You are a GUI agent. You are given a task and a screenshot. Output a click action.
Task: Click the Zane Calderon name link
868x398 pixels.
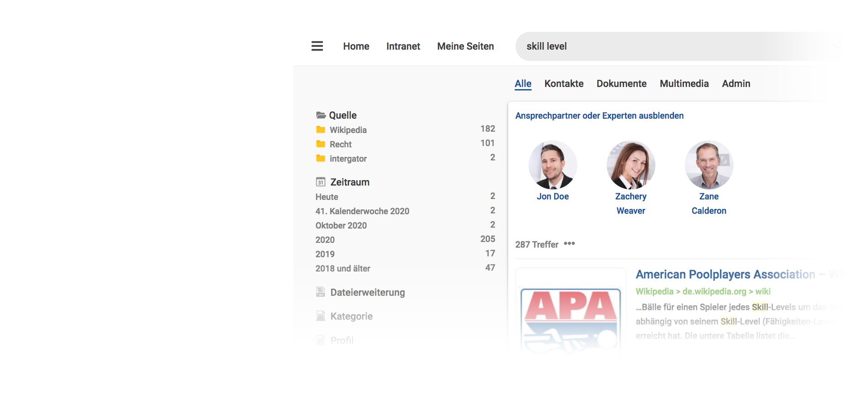click(709, 204)
